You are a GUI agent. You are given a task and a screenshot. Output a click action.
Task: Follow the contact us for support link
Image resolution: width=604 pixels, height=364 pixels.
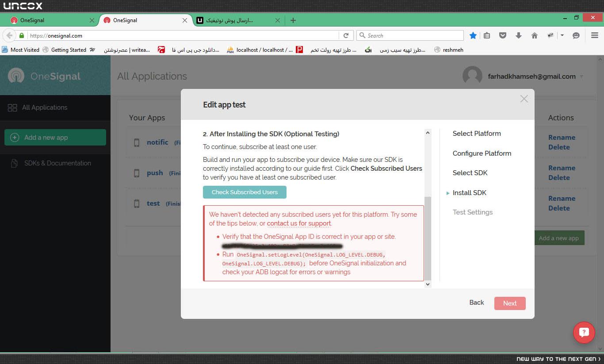tap(299, 223)
